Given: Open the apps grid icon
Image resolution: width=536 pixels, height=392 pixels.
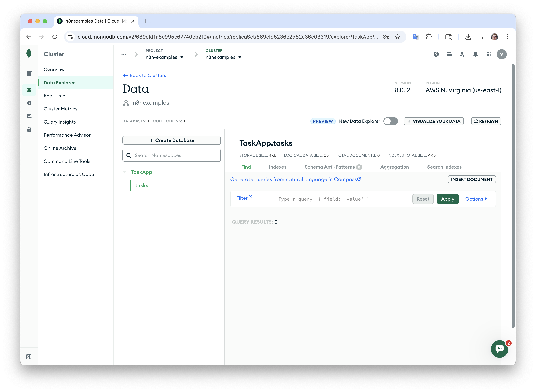Looking at the screenshot, I should (x=488, y=54).
